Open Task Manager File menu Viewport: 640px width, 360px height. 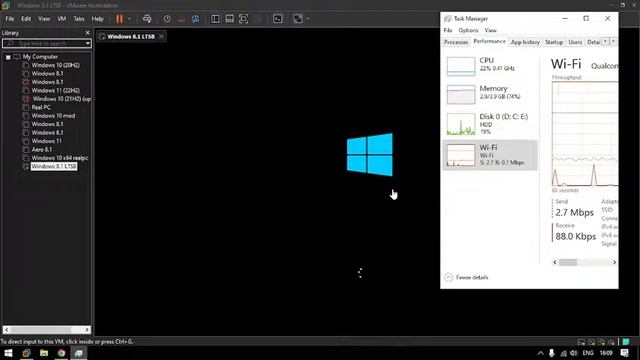(448, 30)
